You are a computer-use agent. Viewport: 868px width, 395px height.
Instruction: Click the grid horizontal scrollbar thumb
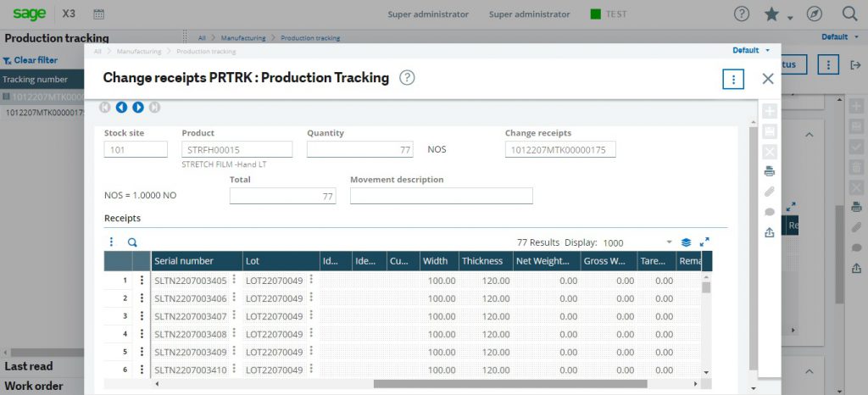(510, 384)
